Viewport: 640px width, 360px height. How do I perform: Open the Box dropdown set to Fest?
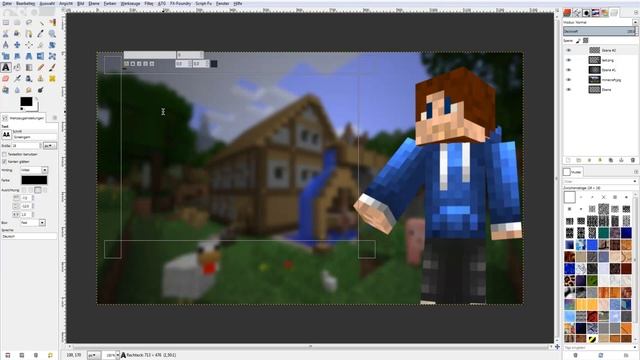pyautogui.click(x=33, y=222)
